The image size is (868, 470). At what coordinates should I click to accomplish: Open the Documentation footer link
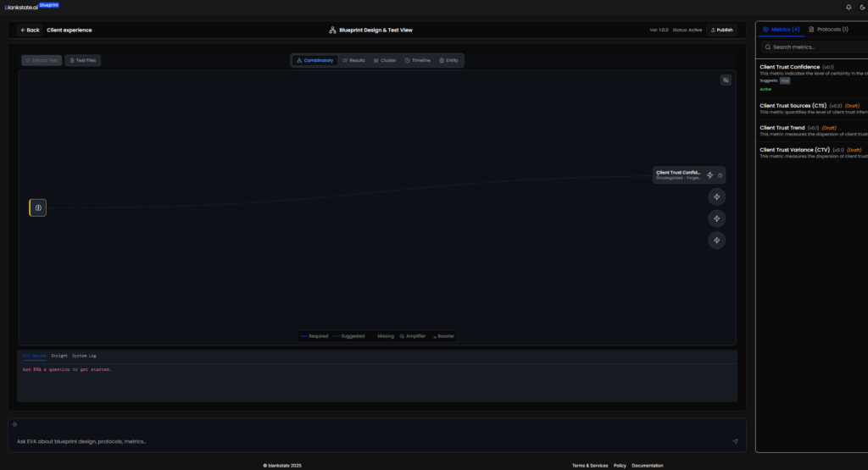648,465
